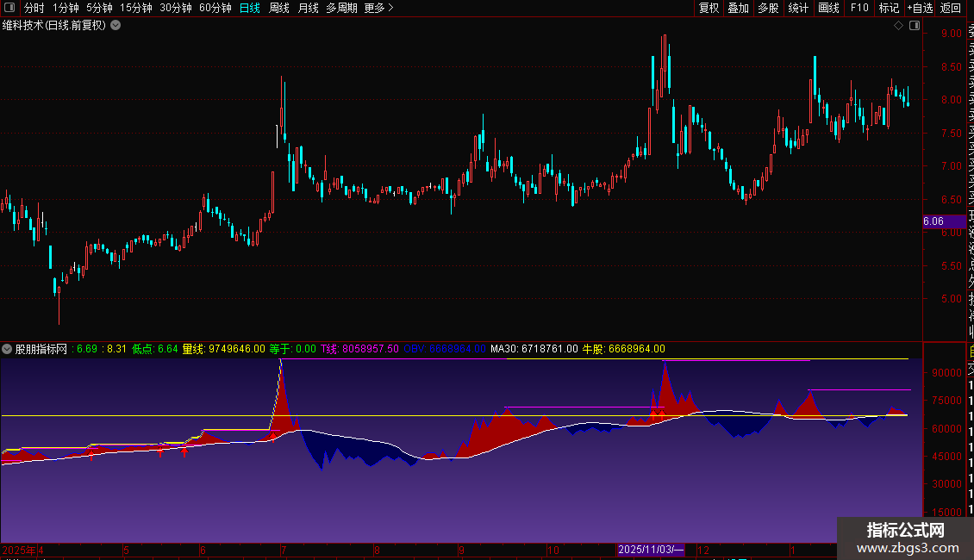Open the 复权 adjustment menu
This screenshot has width=974, height=560.
709,8
